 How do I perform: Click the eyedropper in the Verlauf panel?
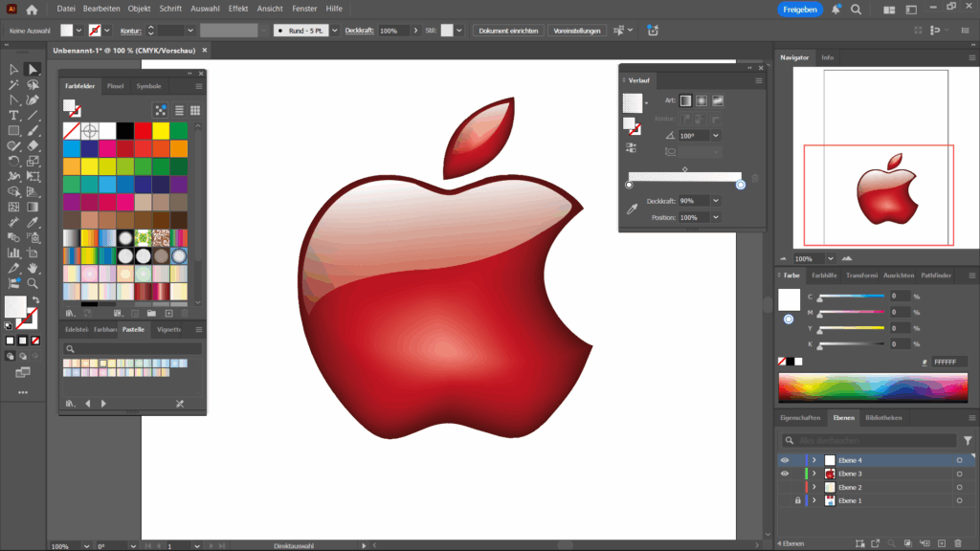[x=632, y=208]
